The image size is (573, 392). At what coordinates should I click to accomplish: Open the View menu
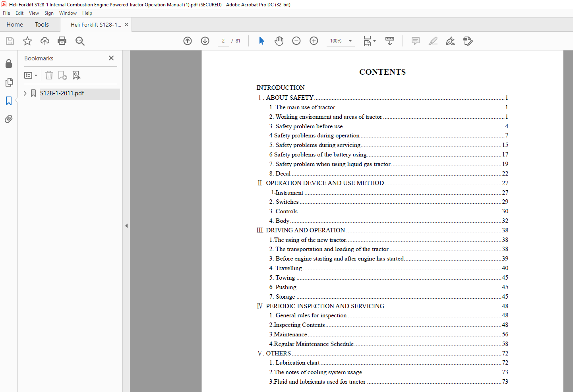click(34, 13)
